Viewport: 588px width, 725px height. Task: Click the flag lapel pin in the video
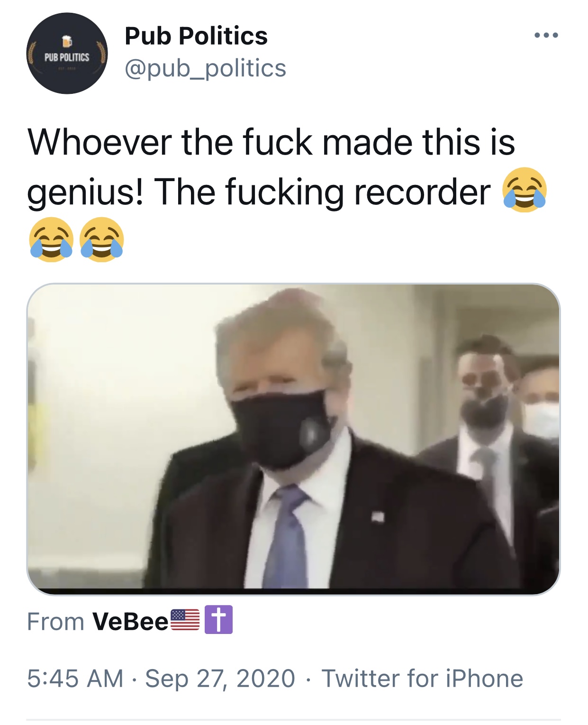pyautogui.click(x=377, y=517)
